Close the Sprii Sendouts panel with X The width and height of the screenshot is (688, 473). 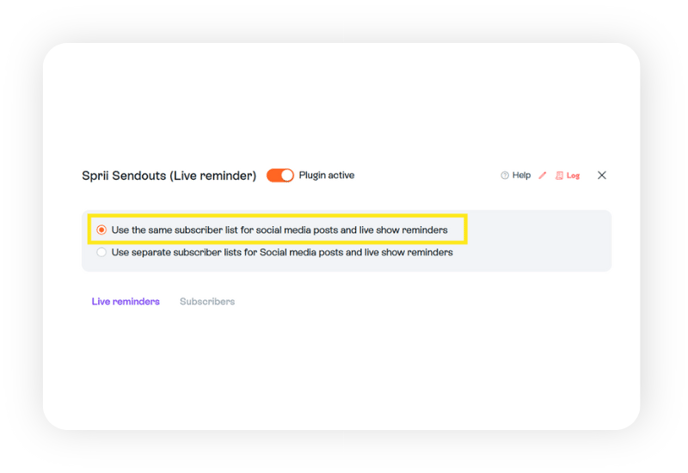[602, 175]
